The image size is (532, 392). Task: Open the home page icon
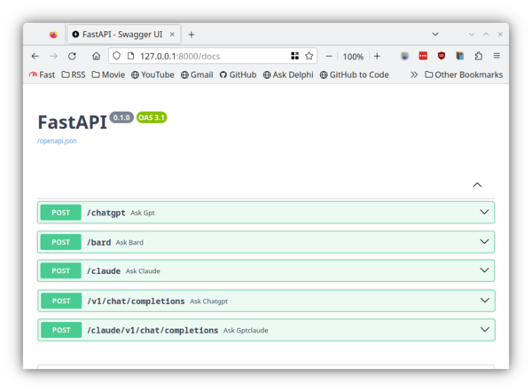(97, 56)
